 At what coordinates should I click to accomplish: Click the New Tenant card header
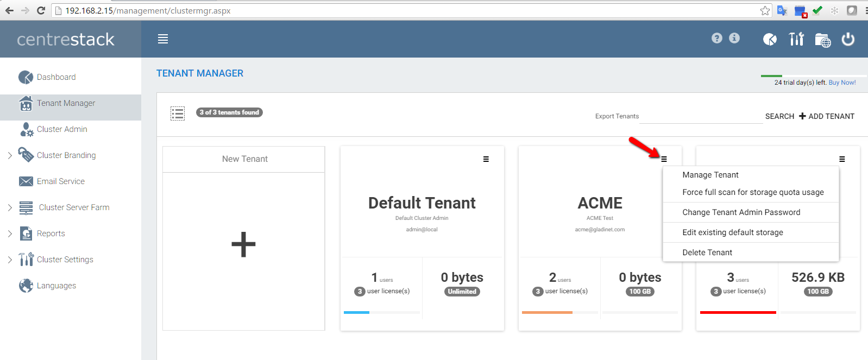(x=244, y=159)
